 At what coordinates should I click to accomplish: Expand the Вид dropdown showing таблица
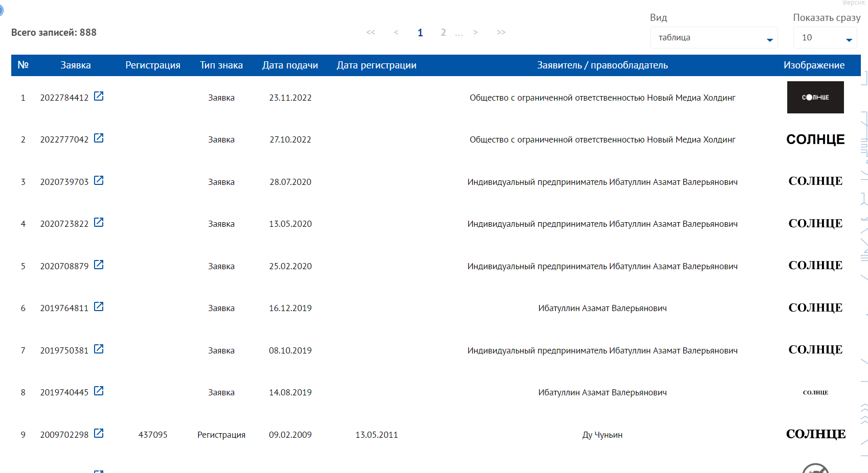pyautogui.click(x=714, y=38)
